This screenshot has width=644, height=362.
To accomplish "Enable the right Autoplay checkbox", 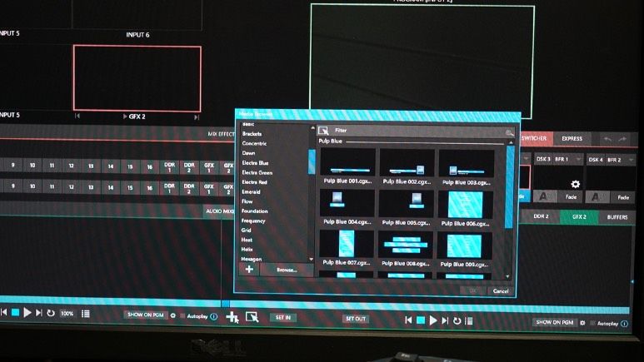I will pos(592,323).
